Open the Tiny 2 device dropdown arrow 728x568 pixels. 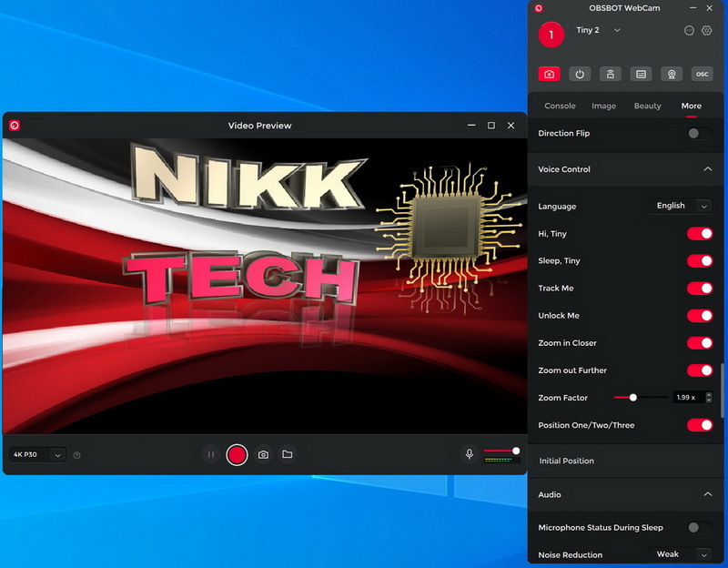617,30
